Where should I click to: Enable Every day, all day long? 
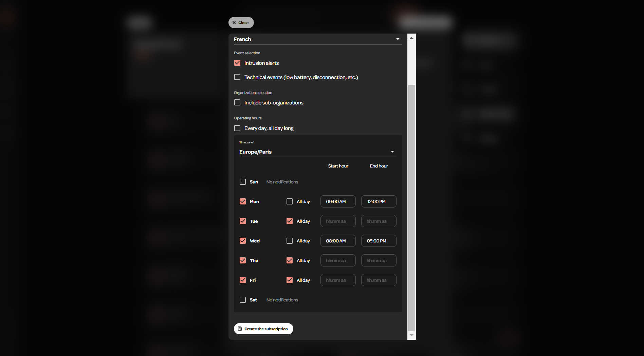[237, 128]
